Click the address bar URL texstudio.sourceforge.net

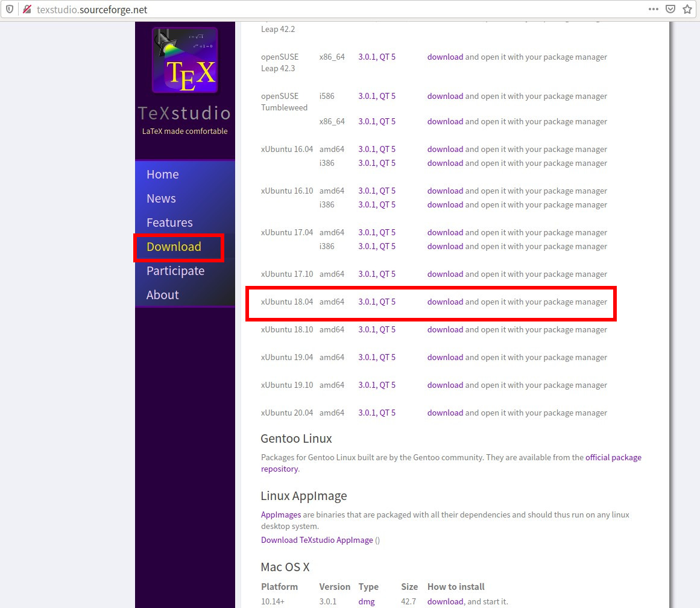[x=92, y=10]
